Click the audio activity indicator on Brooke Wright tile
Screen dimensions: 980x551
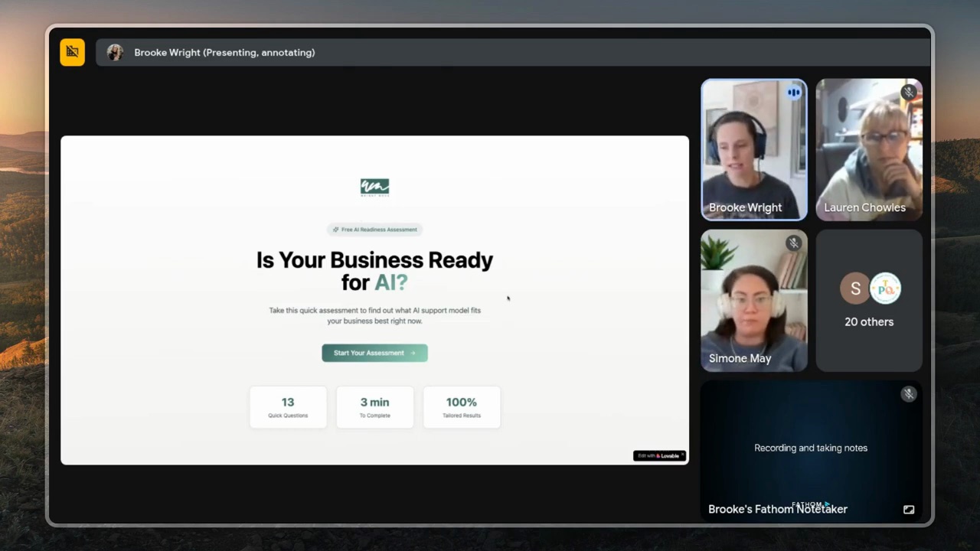point(793,93)
